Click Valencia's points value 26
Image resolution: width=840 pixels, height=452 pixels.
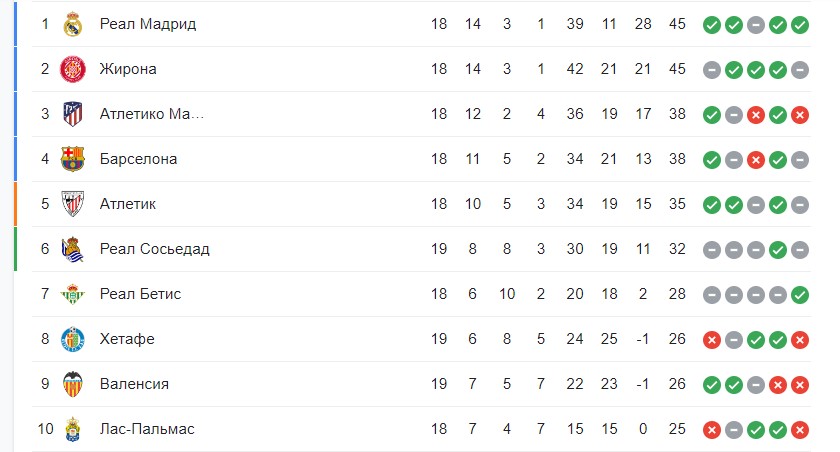[x=677, y=384]
